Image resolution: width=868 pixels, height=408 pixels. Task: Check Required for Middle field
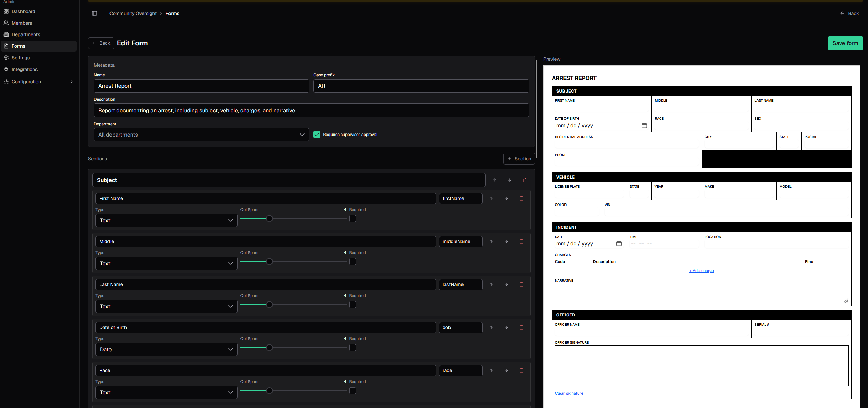click(x=353, y=262)
